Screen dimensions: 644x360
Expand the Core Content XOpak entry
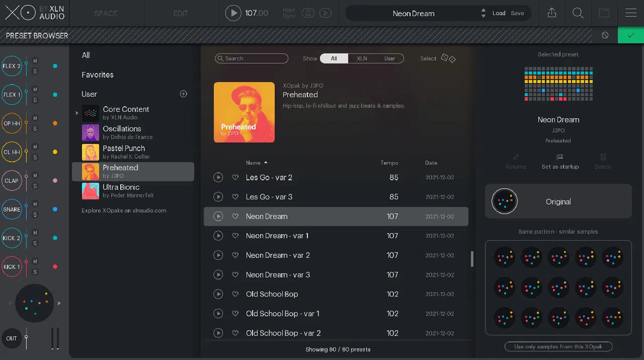click(x=76, y=113)
